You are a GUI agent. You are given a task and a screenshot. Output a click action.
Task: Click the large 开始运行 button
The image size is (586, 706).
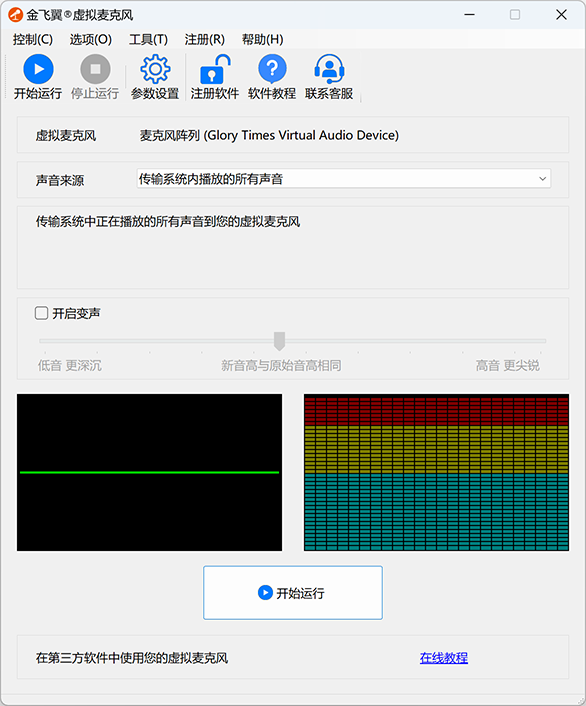click(293, 593)
